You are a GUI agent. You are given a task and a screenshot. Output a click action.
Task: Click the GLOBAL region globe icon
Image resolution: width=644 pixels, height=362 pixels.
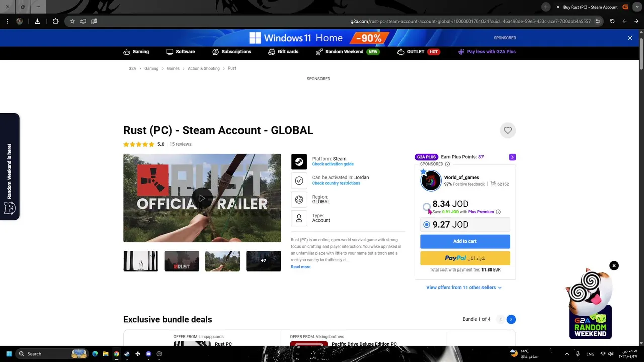(299, 200)
